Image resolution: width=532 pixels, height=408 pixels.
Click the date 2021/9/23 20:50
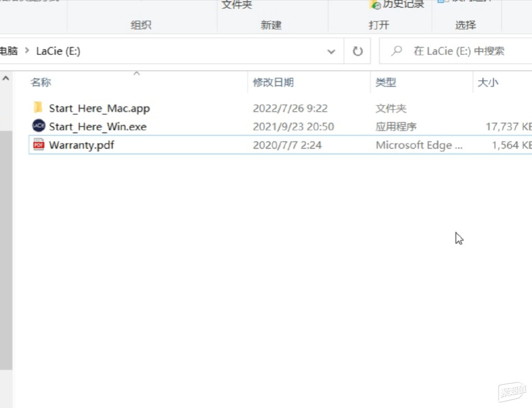[294, 127]
